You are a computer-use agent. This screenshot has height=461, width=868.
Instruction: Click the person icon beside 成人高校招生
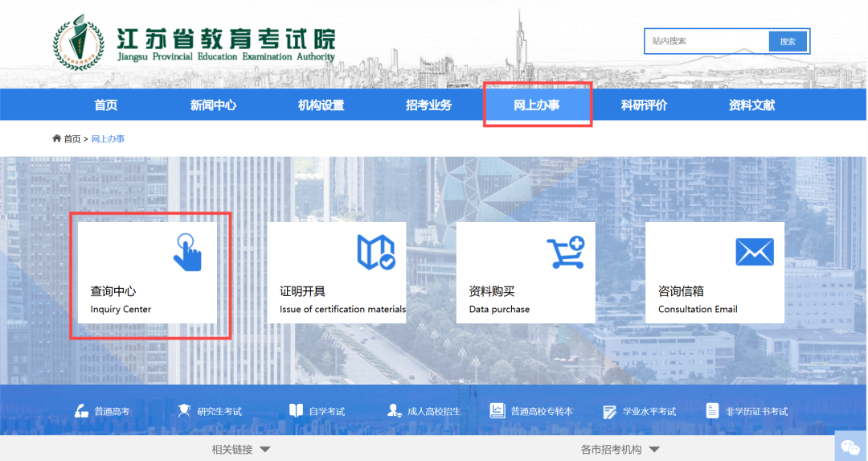tap(394, 410)
